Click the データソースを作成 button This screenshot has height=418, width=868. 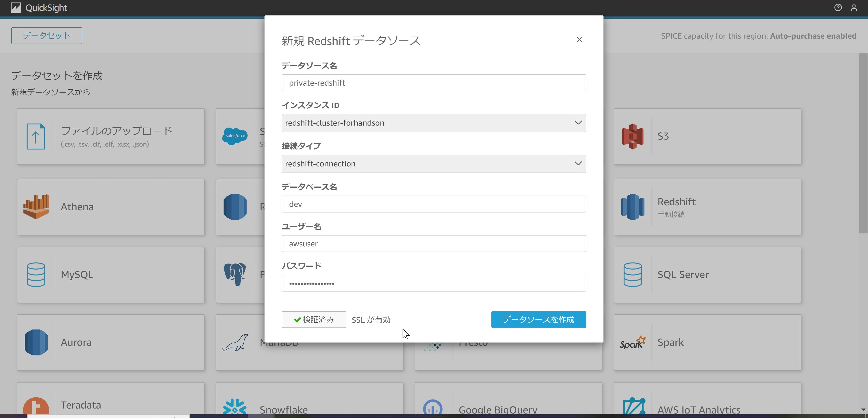(538, 319)
